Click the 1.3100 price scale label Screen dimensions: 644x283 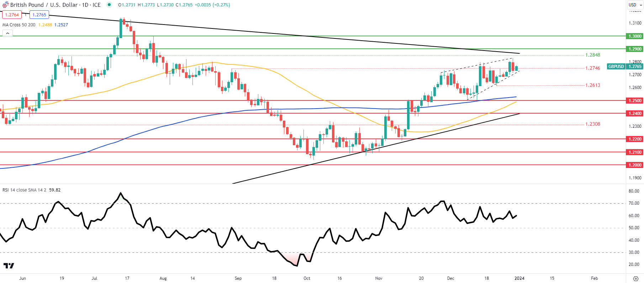635,23
